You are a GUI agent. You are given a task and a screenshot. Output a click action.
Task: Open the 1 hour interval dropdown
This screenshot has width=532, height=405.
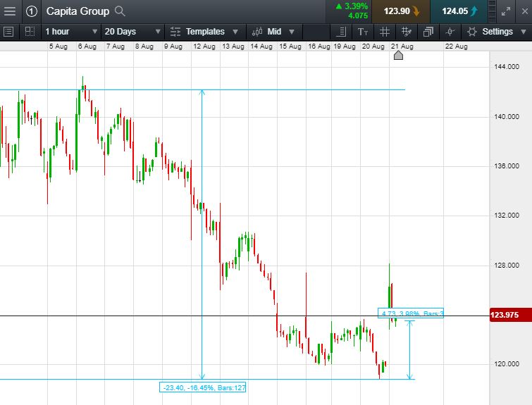click(x=71, y=32)
